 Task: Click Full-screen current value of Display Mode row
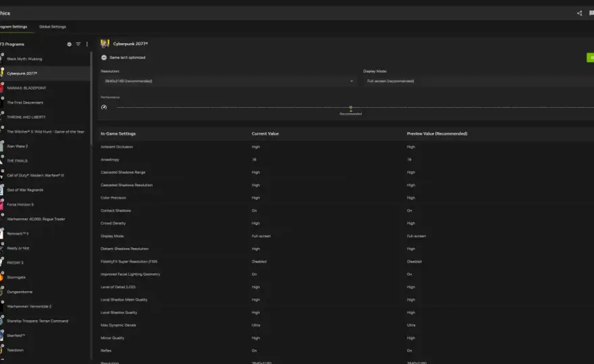point(261,236)
